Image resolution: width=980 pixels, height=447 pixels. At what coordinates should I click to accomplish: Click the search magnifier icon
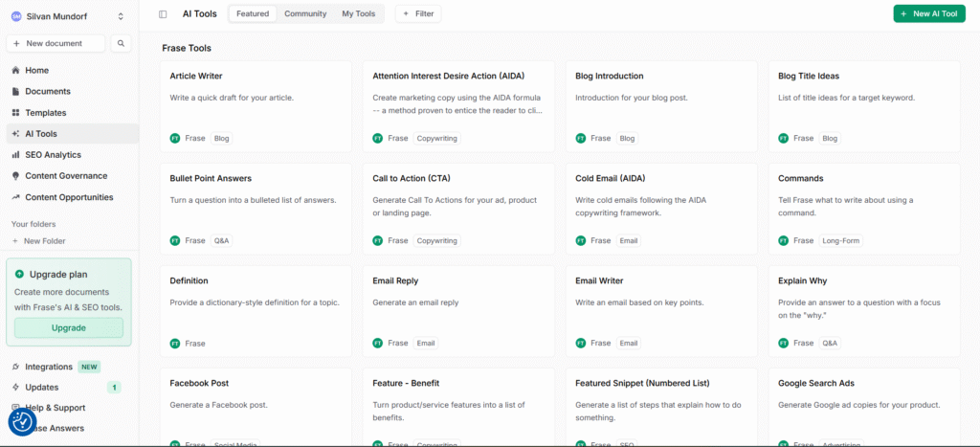122,43
